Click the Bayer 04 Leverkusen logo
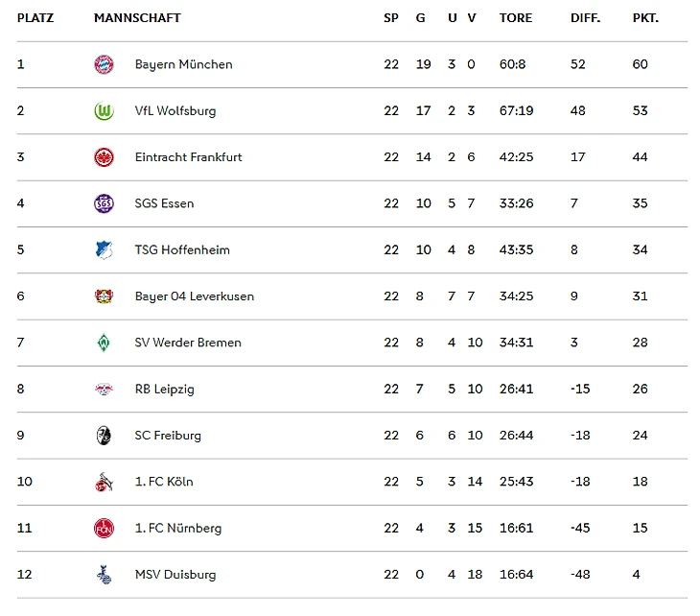This screenshot has height=616, width=700. coord(104,296)
